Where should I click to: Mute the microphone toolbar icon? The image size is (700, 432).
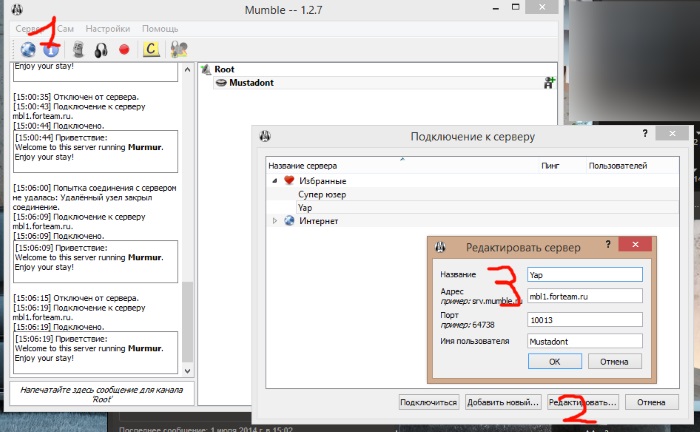click(x=78, y=50)
